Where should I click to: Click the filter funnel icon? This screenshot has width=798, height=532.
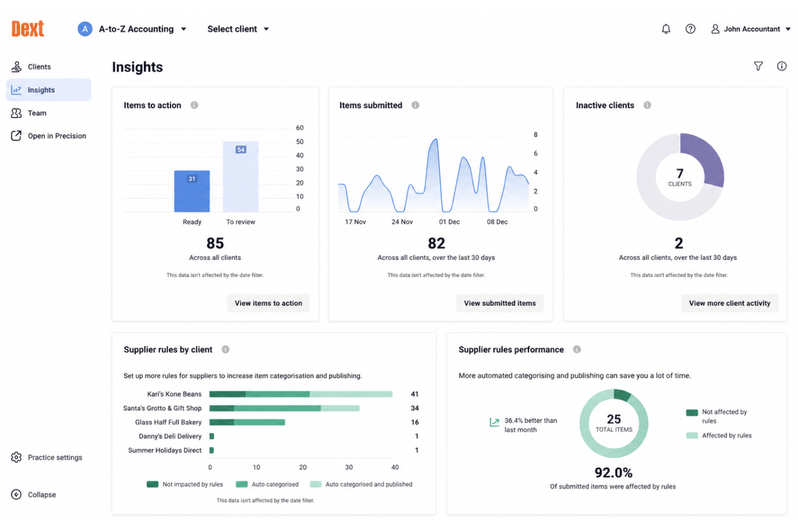[x=758, y=66]
